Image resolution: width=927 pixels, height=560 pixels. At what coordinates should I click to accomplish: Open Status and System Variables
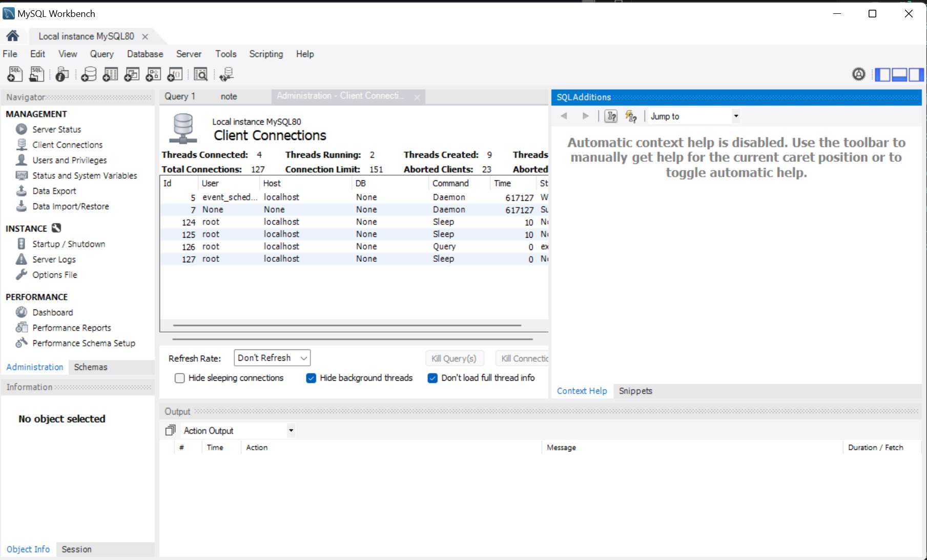pos(85,176)
